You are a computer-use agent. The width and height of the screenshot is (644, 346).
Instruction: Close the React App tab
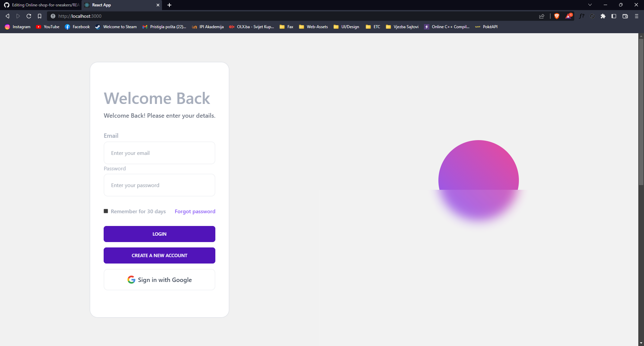click(158, 5)
